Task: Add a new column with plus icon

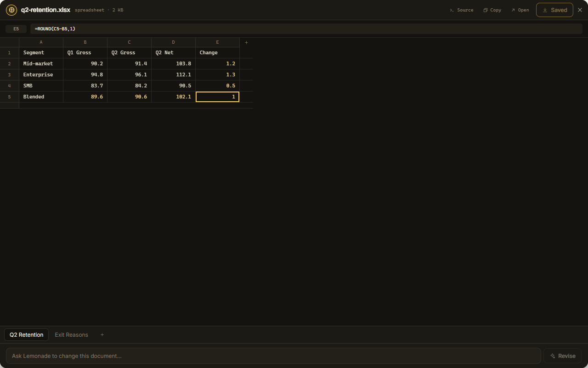Action: point(246,42)
